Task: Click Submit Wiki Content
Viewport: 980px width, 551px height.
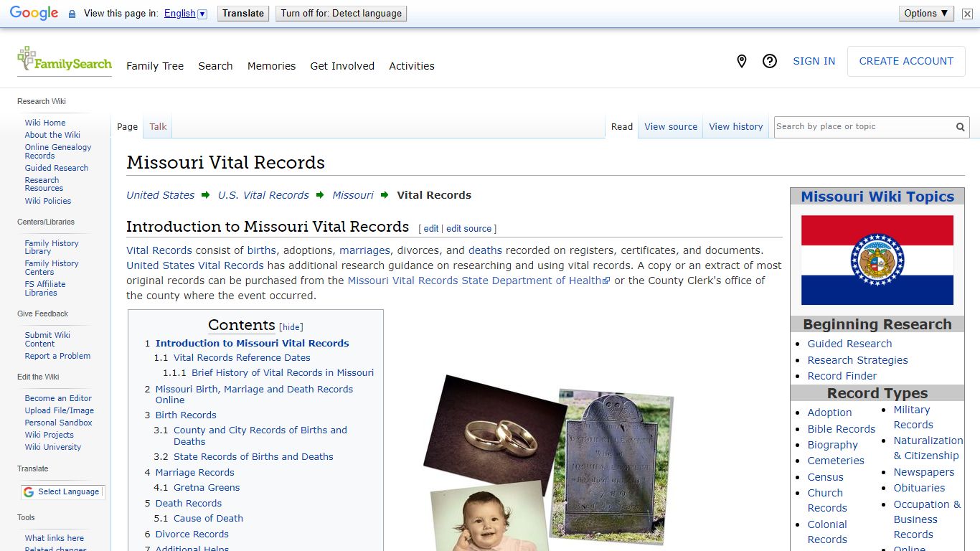Action: click(47, 339)
